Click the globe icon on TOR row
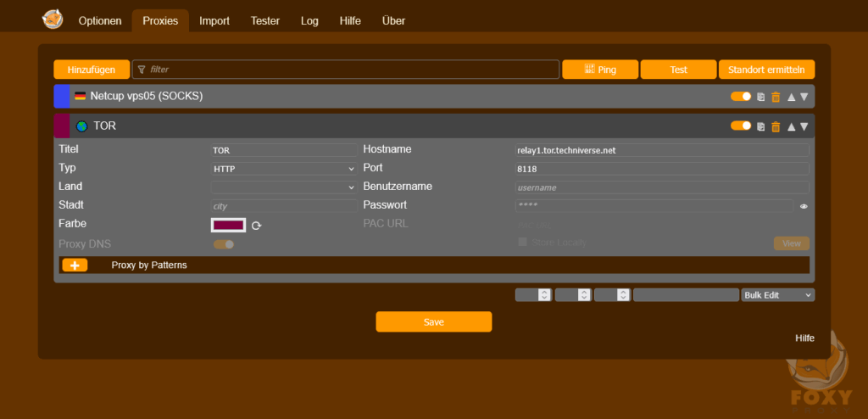Viewport: 868px width, 419px height. [x=82, y=126]
